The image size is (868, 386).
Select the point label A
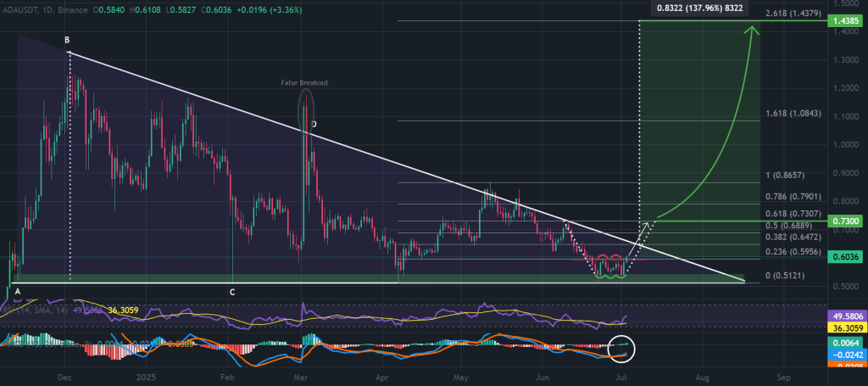tap(17, 291)
